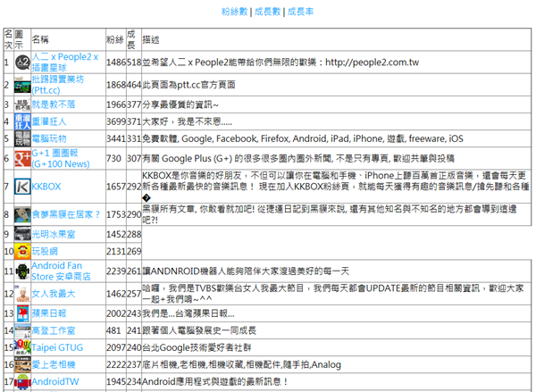Screen dimensions: 536x392
Task: Select growth value 243 for 蘋果日報
Action: click(134, 313)
